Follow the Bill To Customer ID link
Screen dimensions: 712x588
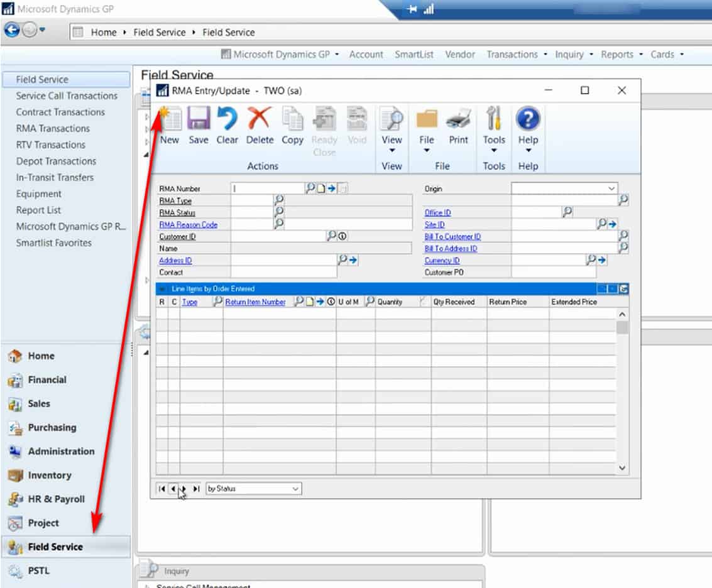[452, 237]
